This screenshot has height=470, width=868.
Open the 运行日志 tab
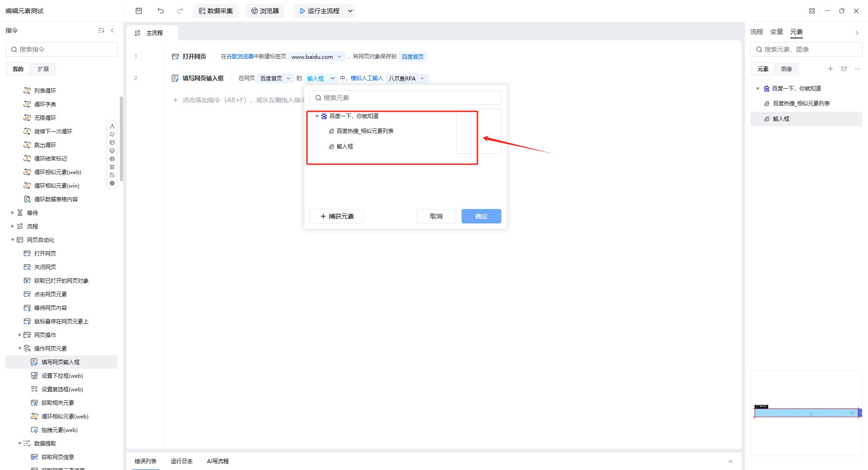point(181,461)
